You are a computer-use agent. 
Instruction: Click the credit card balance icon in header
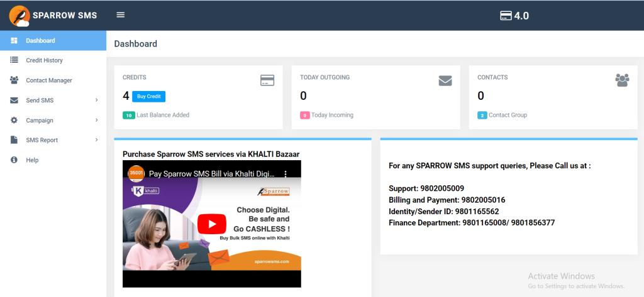pyautogui.click(x=506, y=16)
